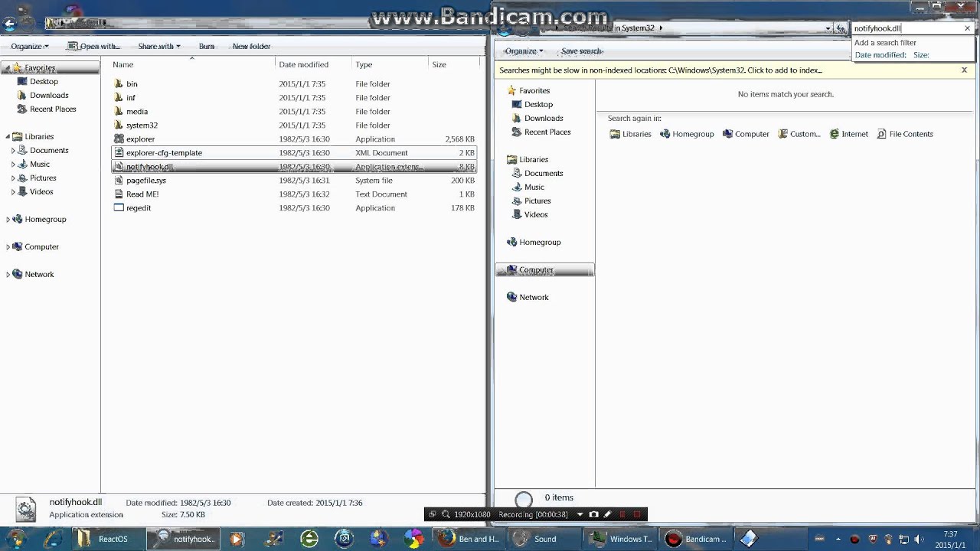The width and height of the screenshot is (980, 551).
Task: Select the explorer-cfg-template XML file icon
Action: (x=119, y=153)
